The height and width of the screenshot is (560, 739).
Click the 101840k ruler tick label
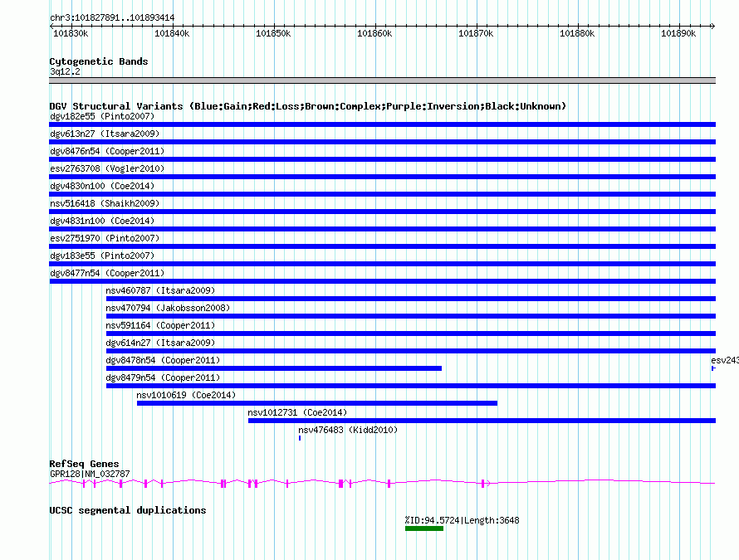click(172, 33)
